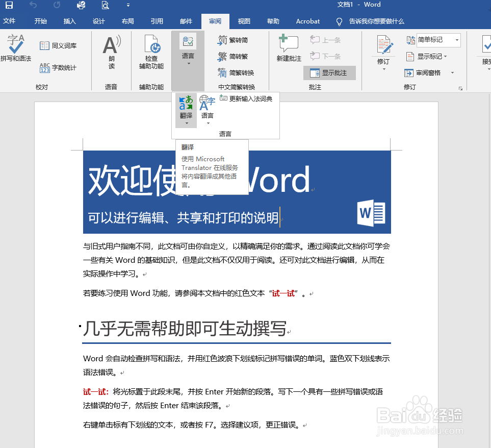Click the heading 几乎无需帮助即可生动撰写
This screenshot has width=491, height=448.
[185, 329]
